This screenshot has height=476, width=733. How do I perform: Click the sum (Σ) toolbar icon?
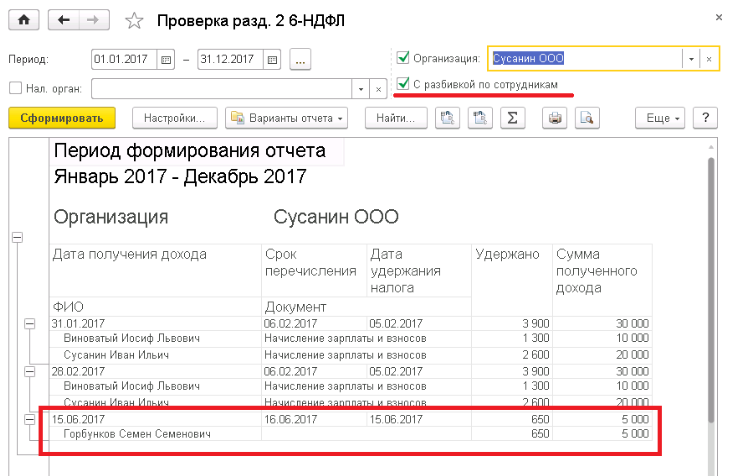[x=512, y=118]
